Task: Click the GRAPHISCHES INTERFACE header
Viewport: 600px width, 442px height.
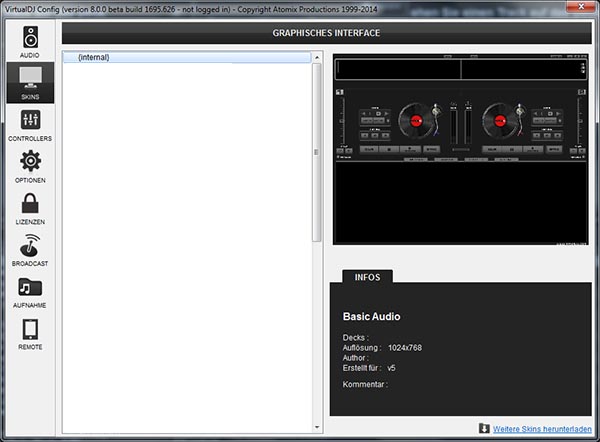Action: click(x=326, y=33)
